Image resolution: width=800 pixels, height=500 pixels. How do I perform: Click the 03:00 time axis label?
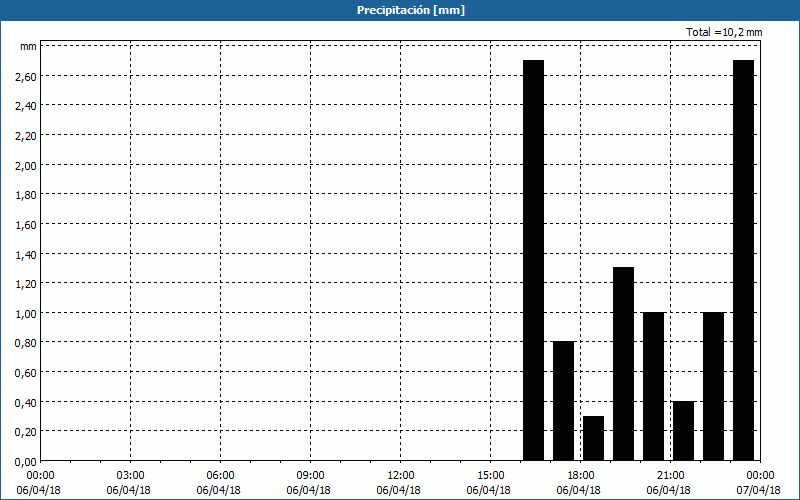click(x=131, y=476)
